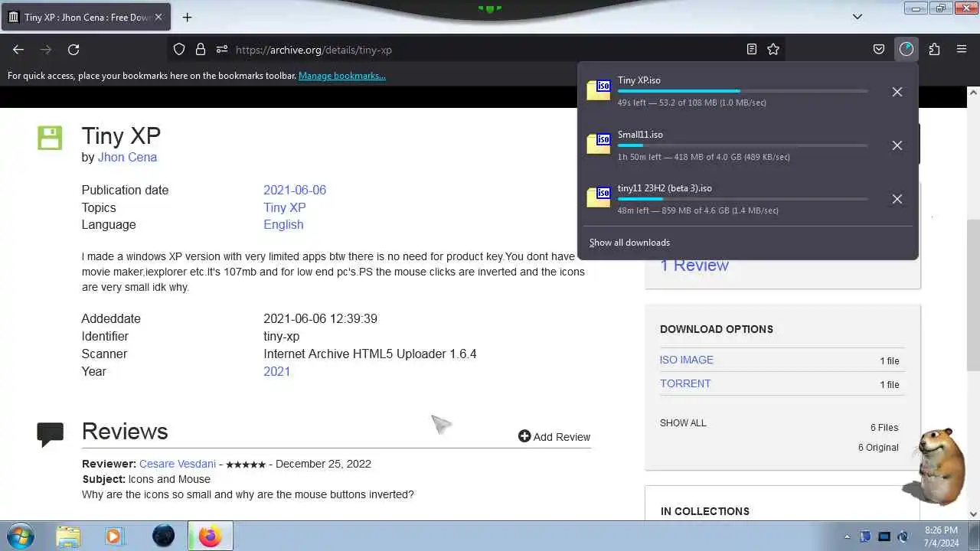Click the Small11.iso file icon
This screenshot has height=551, width=980.
tap(599, 144)
